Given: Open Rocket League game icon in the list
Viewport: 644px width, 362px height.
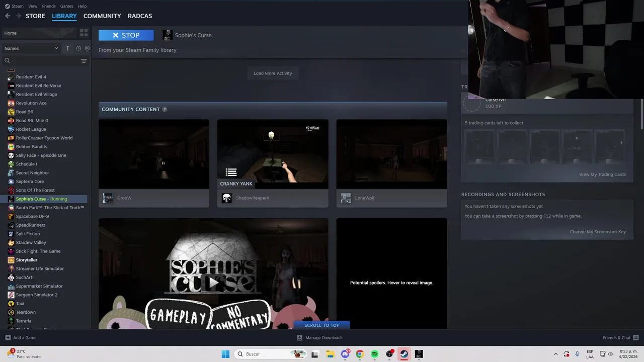Looking at the screenshot, I should pyautogui.click(x=11, y=129).
